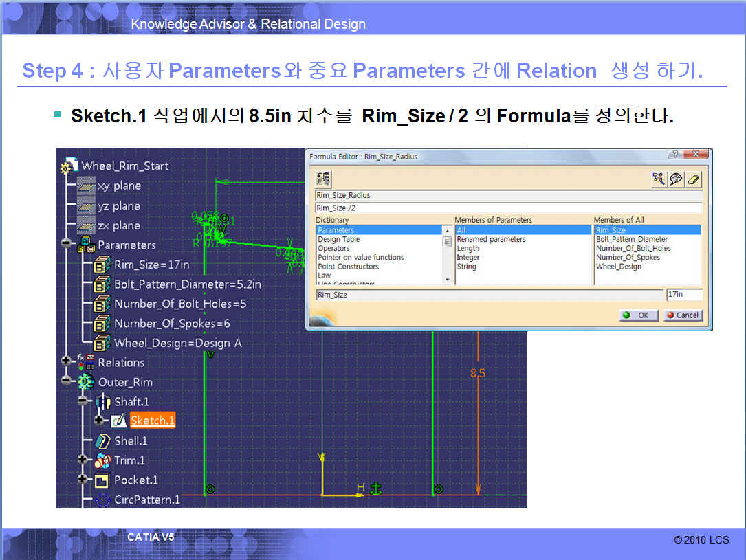The height and width of the screenshot is (560, 746).
Task: Click the CircPattern.1 icon in tree
Action: coord(103,500)
